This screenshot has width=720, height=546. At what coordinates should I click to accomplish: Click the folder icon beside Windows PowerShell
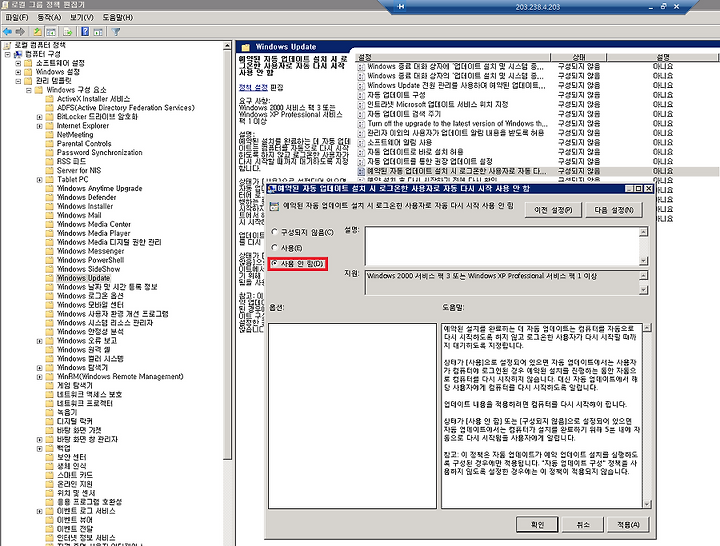49,260
